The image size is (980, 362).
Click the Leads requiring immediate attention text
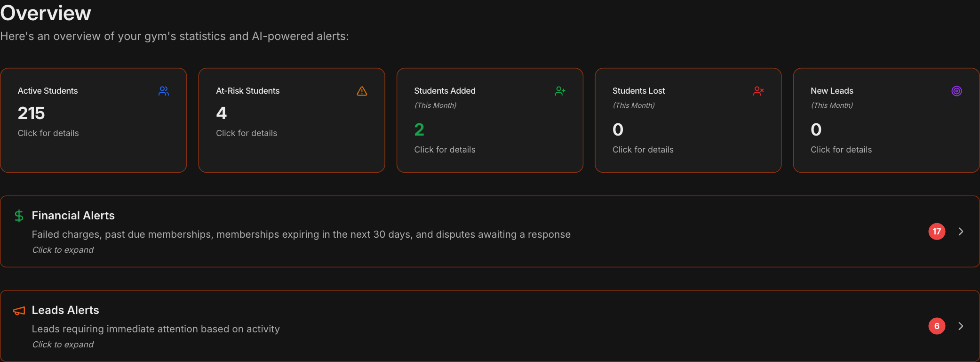tap(156, 329)
